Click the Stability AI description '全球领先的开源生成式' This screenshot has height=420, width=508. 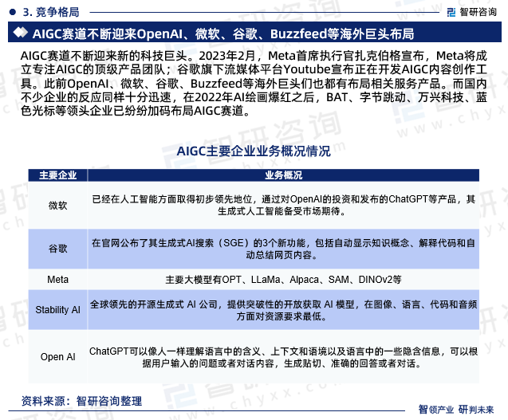tap(283, 310)
